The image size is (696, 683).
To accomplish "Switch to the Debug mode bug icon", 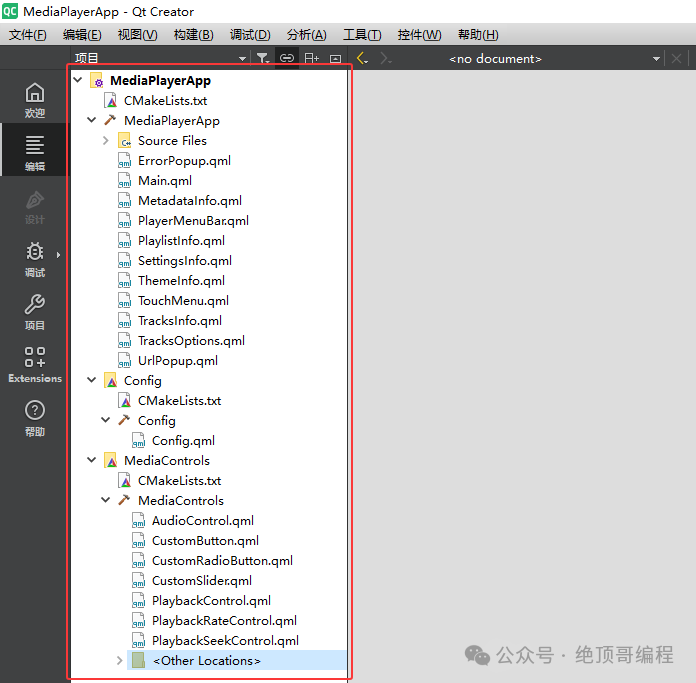I will tap(35, 260).
